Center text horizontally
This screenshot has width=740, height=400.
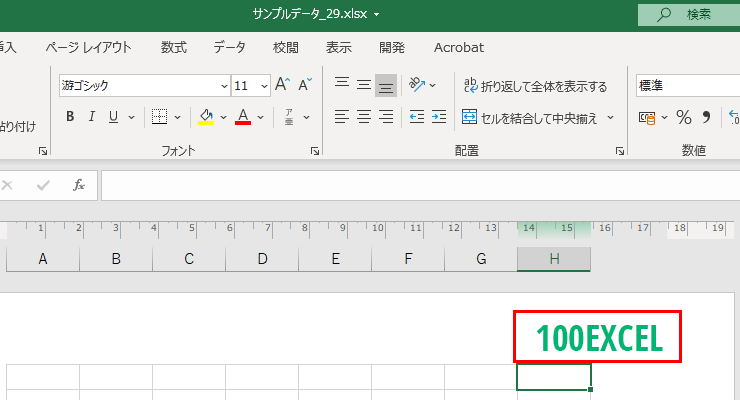point(363,117)
